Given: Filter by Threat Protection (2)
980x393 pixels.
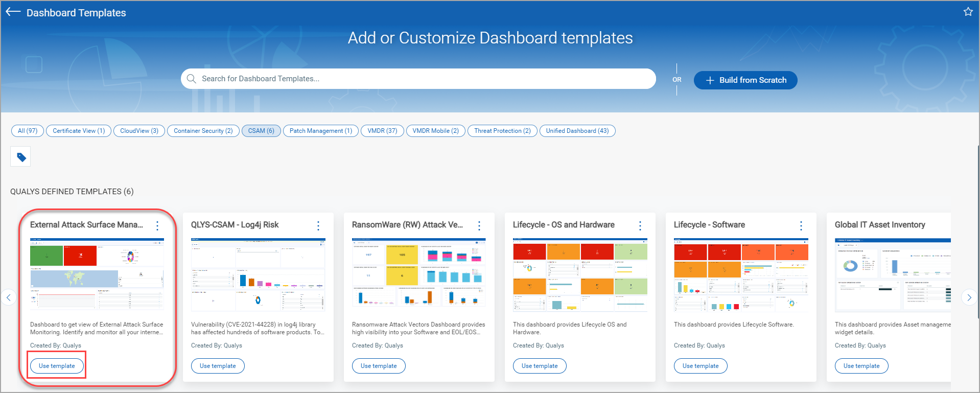Looking at the screenshot, I should pyautogui.click(x=502, y=131).
